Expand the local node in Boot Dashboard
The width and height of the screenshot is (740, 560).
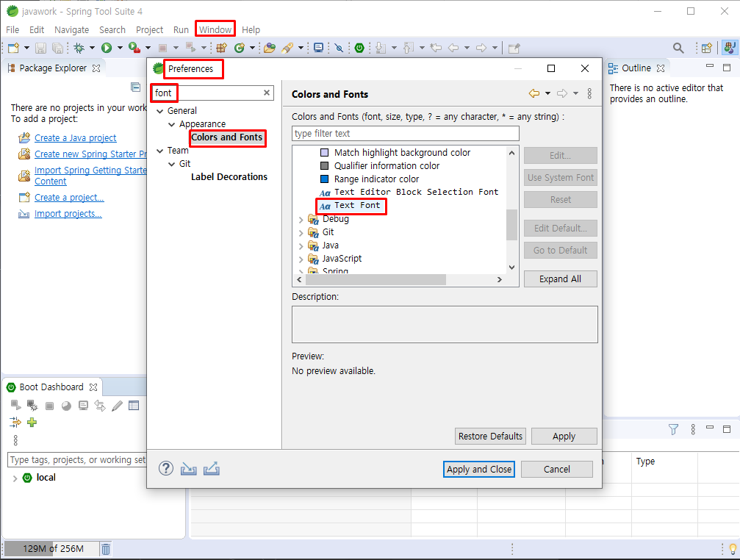click(15, 478)
